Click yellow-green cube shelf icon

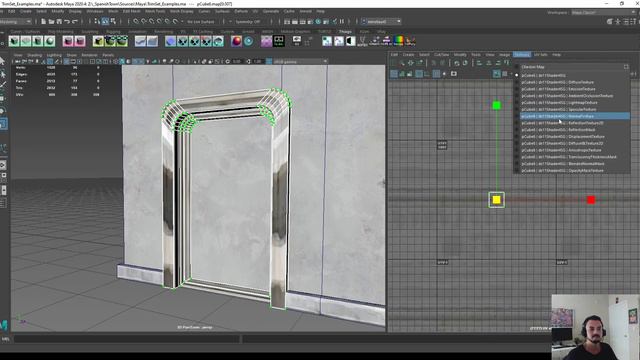pyautogui.click(x=98, y=41)
